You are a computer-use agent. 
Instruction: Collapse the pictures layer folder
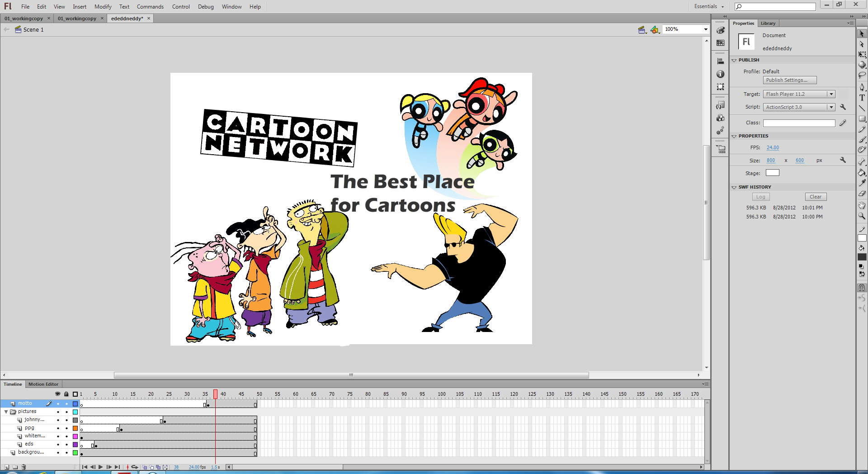[x=6, y=412]
